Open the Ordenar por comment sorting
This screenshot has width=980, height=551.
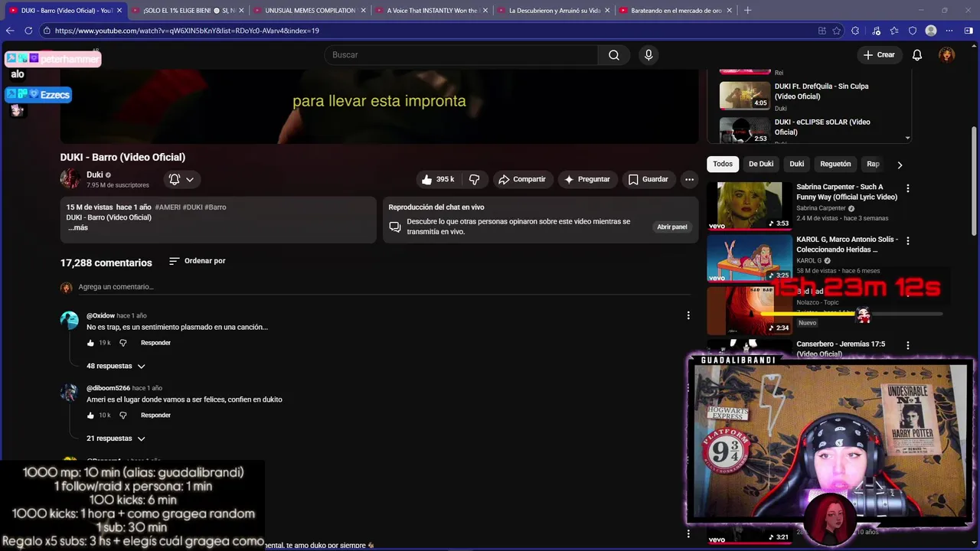coord(197,261)
